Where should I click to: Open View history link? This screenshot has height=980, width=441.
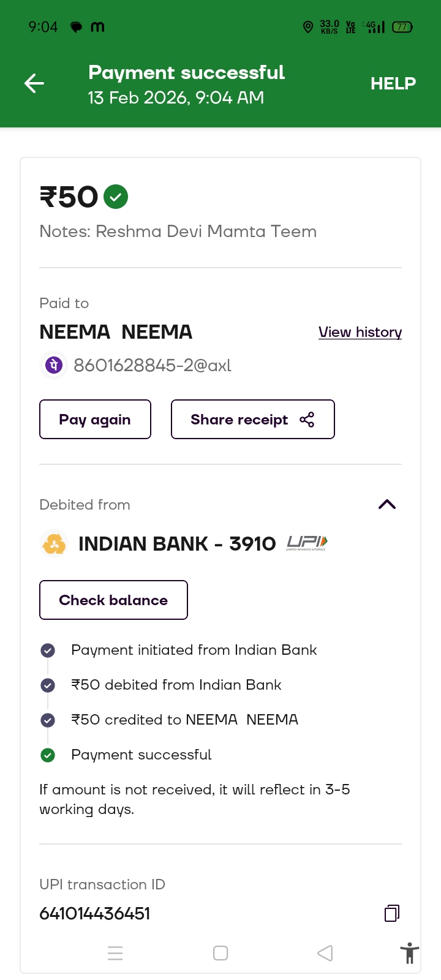point(360,332)
